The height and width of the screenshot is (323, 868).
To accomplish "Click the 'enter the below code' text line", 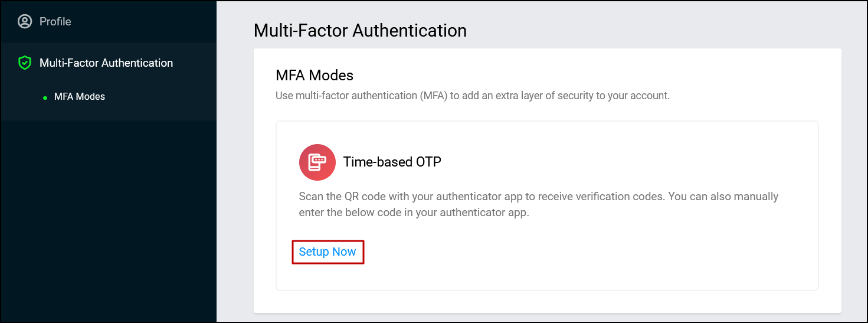I will (414, 213).
